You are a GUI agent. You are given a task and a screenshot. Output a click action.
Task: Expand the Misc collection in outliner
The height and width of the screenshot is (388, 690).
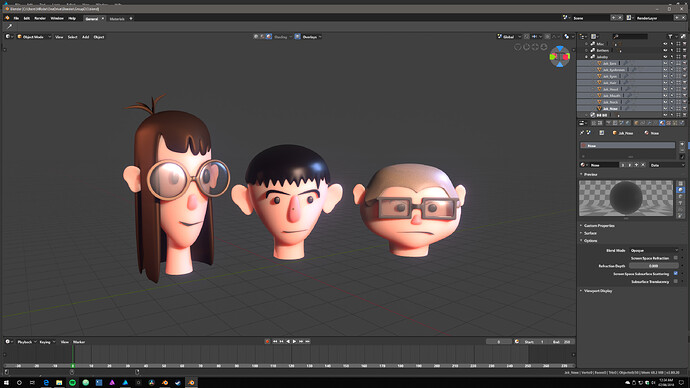point(586,44)
